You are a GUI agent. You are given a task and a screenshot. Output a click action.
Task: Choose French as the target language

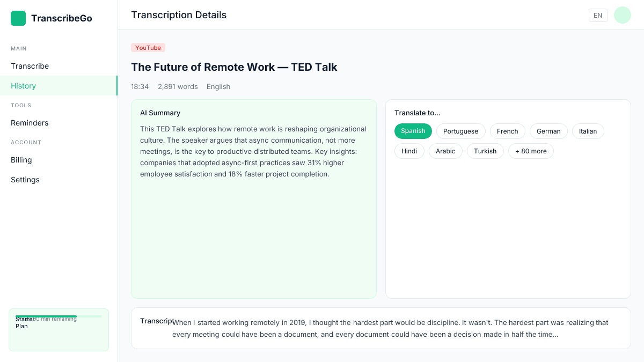(507, 131)
